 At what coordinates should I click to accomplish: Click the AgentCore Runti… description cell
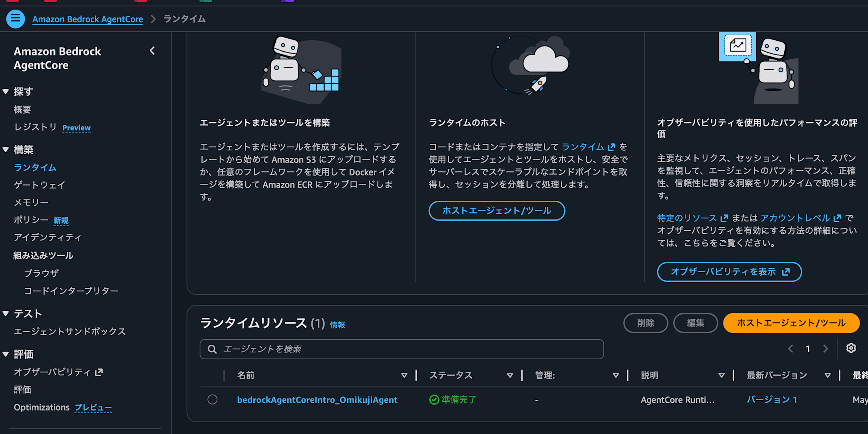point(677,400)
